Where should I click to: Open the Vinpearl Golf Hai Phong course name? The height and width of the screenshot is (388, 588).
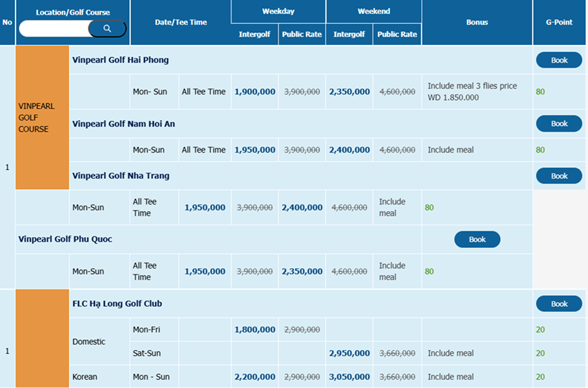tap(120, 60)
